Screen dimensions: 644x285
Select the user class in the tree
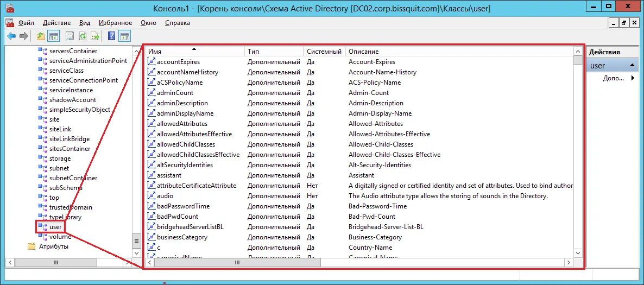pyautogui.click(x=55, y=227)
